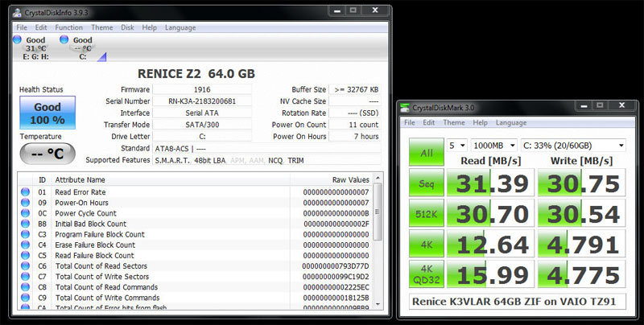This screenshot has height=325, width=644.
Task: Click the Power On Count 11 count field
Action: coord(355,125)
